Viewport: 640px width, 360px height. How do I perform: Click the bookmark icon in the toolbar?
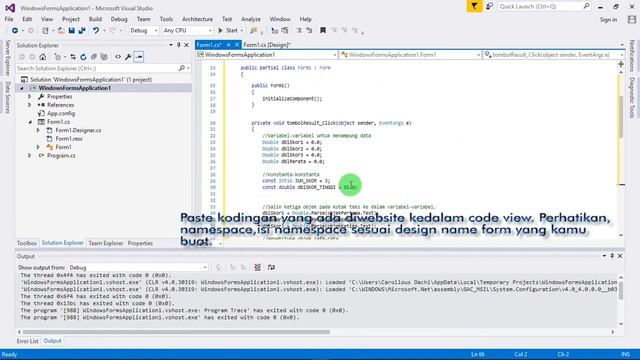point(323,31)
